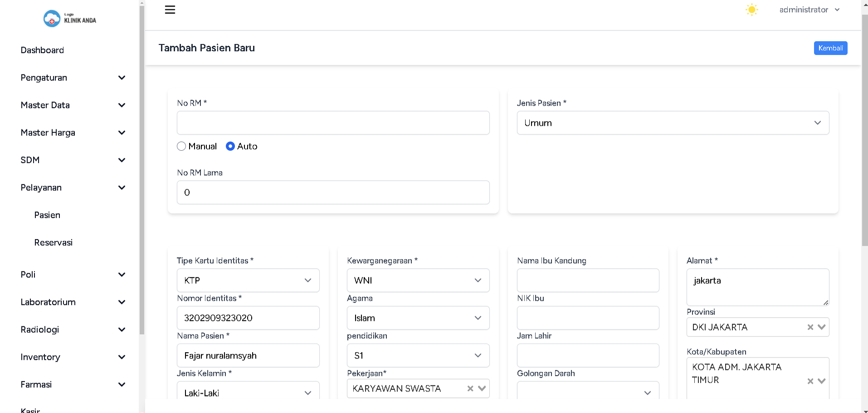This screenshot has height=413, width=868.
Task: Open the Dashboard menu item
Action: click(x=42, y=50)
